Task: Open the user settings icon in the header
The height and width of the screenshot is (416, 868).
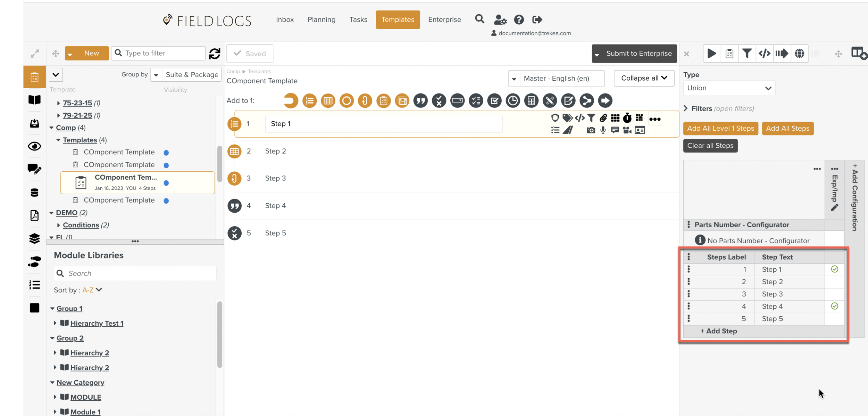Action: [500, 19]
